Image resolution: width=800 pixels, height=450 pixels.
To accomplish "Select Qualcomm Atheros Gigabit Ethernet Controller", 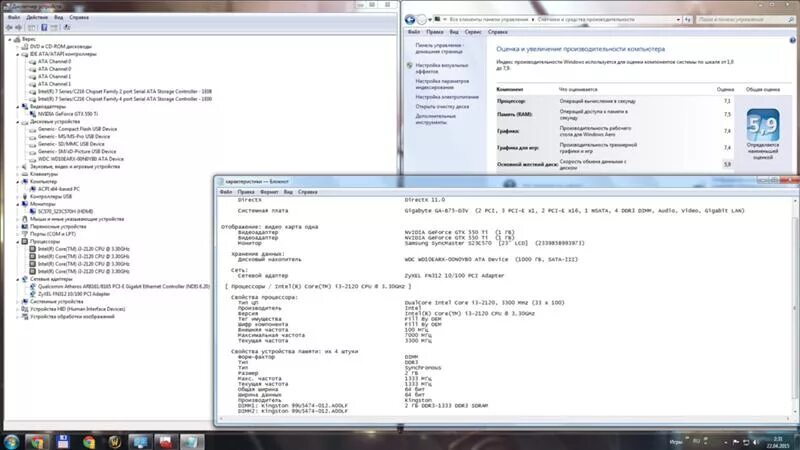I will point(123,287).
